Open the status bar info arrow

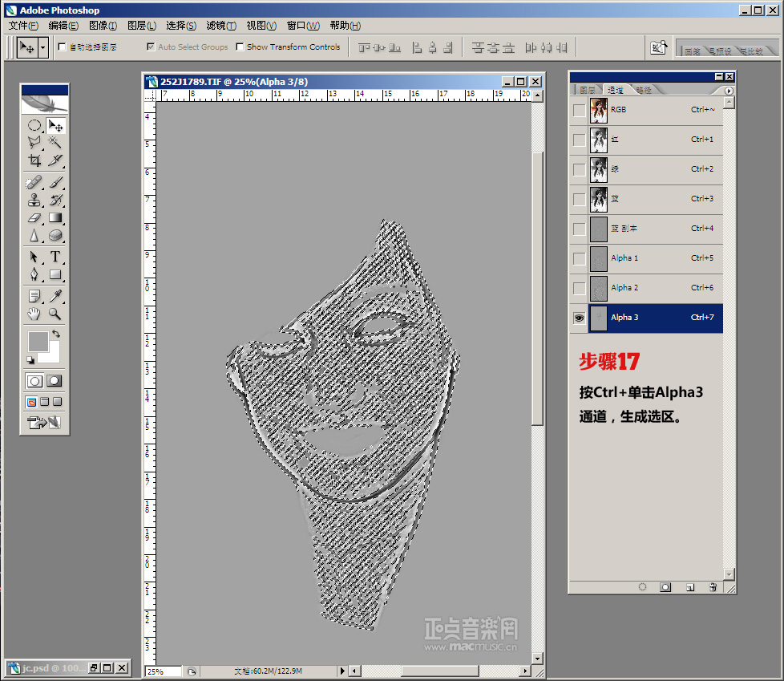(342, 671)
